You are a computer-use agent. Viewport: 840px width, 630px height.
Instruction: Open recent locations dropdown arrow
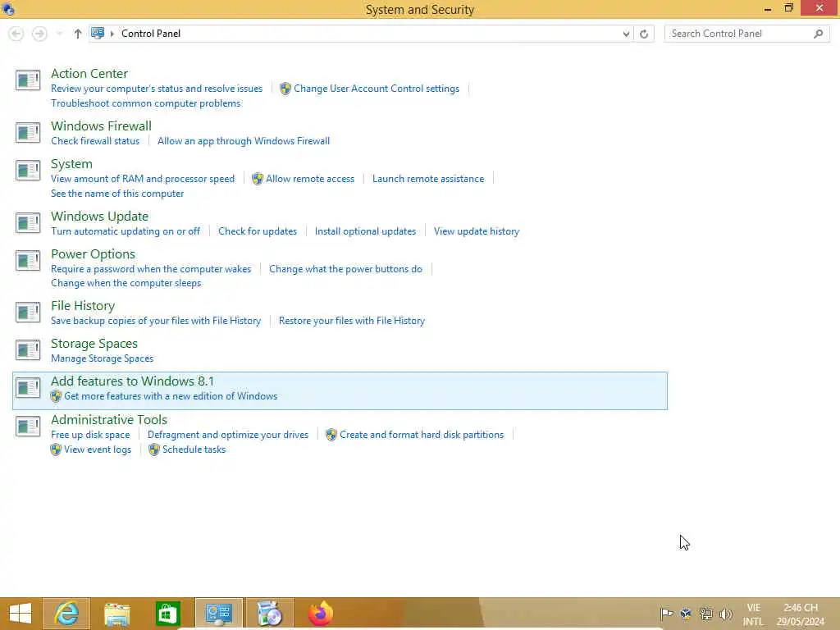coord(59,34)
